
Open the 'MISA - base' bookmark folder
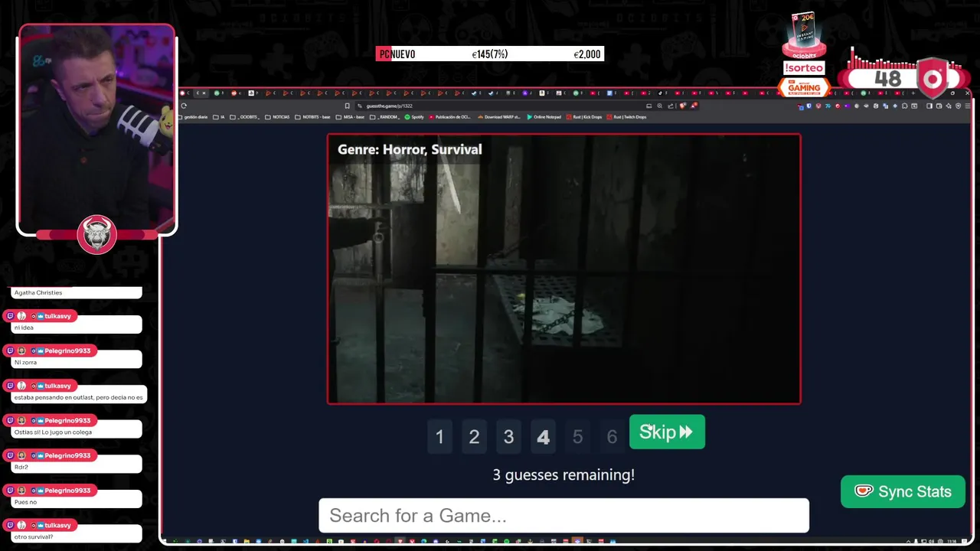[x=350, y=117]
